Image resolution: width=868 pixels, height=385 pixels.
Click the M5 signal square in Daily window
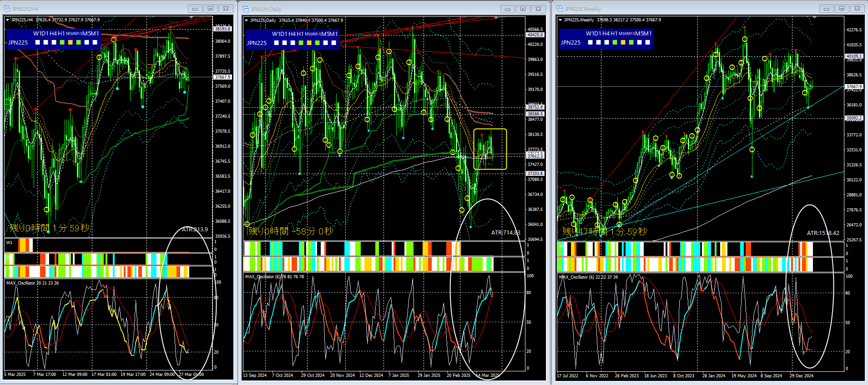[x=326, y=43]
